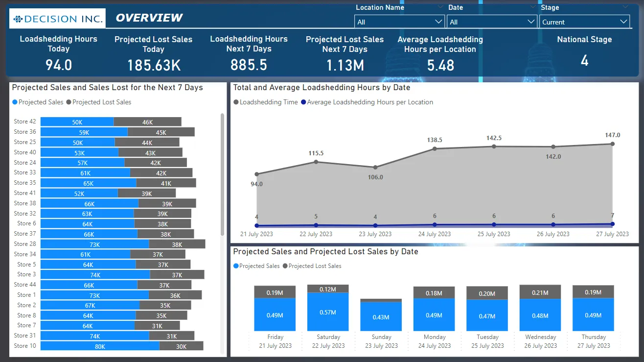Click Store 36 blue 59K bar
The height and width of the screenshot is (362, 644).
pyautogui.click(x=84, y=132)
